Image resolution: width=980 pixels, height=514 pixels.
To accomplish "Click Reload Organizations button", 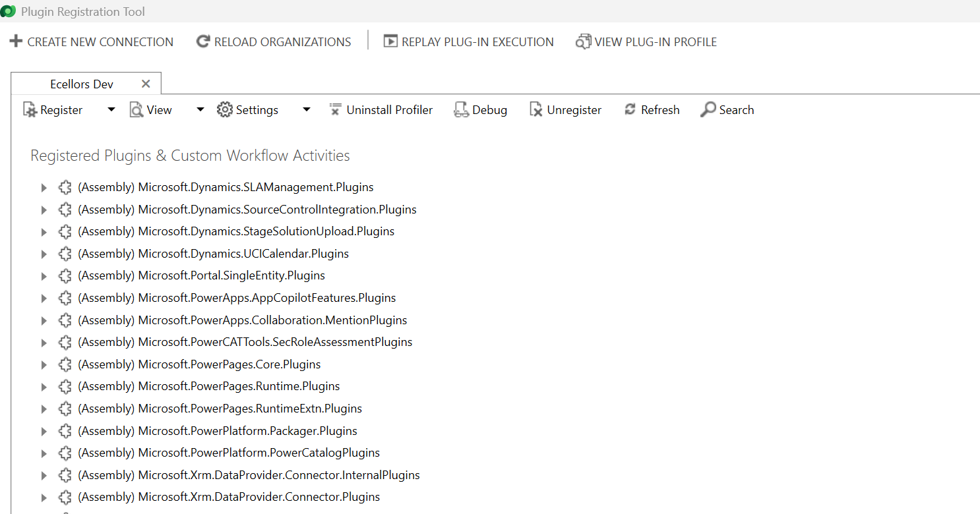I will point(274,42).
